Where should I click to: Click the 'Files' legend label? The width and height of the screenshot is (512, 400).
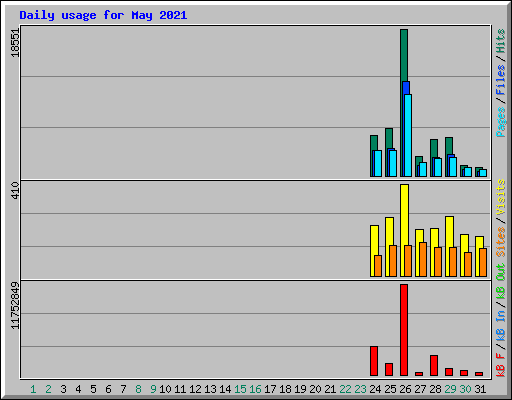(500, 79)
